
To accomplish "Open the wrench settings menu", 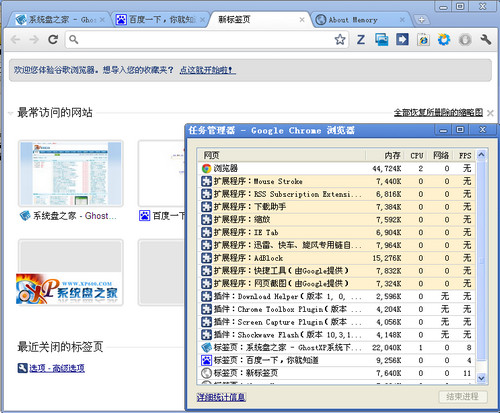I will [x=486, y=40].
